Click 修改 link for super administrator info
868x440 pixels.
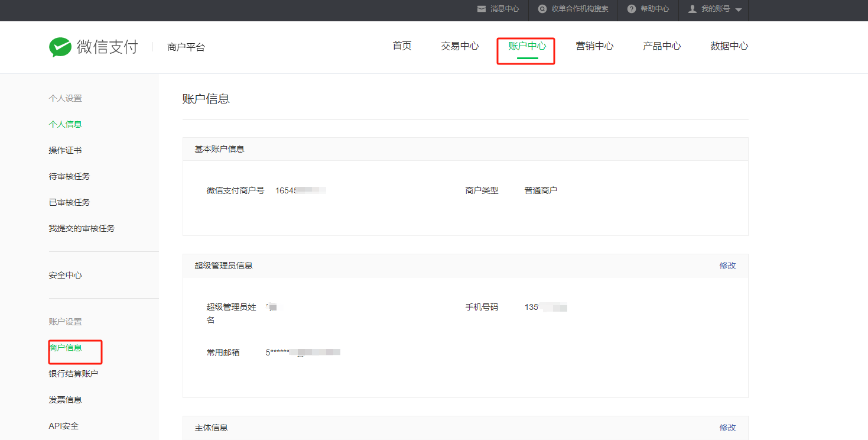[727, 266]
